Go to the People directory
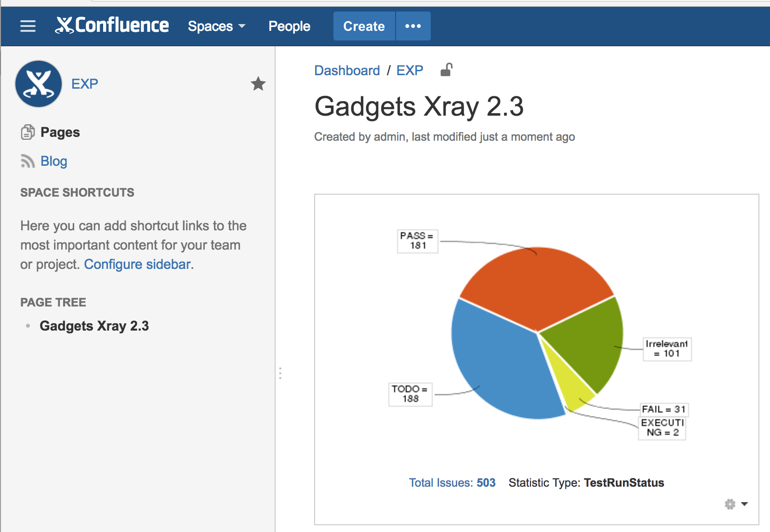The width and height of the screenshot is (770, 532). pos(289,26)
